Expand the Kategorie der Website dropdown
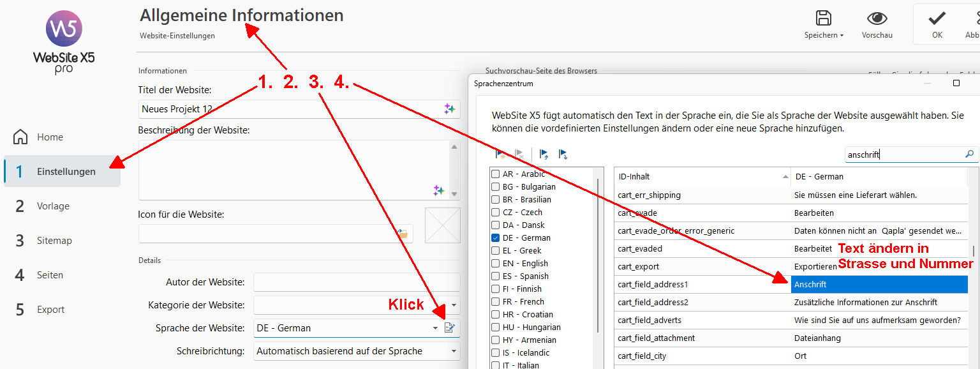 pos(453,305)
